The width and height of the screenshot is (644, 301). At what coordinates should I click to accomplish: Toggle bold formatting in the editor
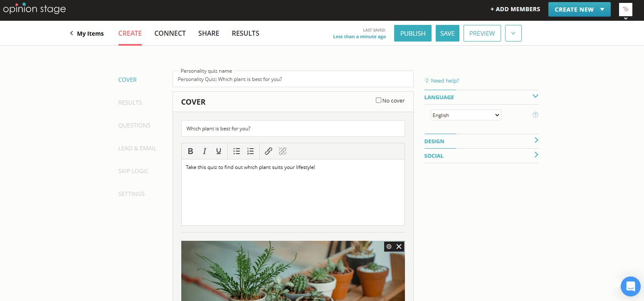[x=190, y=151]
